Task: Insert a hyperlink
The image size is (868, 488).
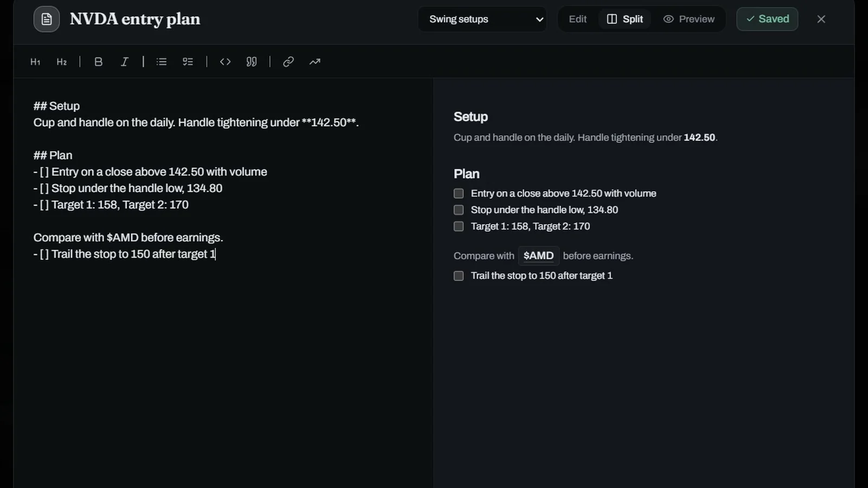Action: click(x=288, y=62)
